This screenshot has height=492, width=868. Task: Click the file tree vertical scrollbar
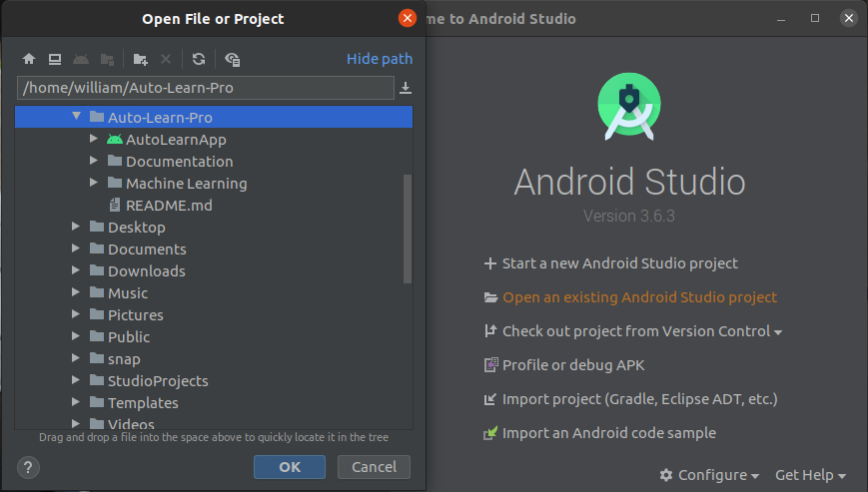(408, 229)
